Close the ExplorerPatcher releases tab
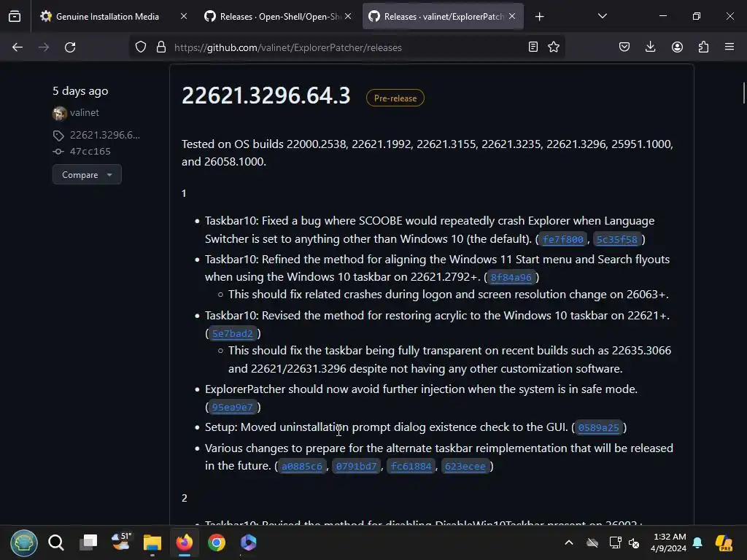This screenshot has height=560, width=747. coord(512,16)
